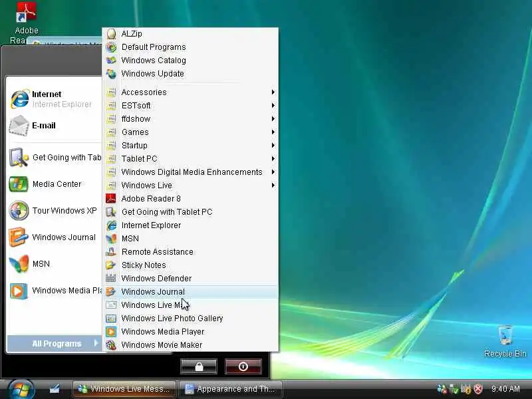This screenshot has width=532, height=399.
Task: Click the E-mail envelope icon
Action: pos(19,126)
